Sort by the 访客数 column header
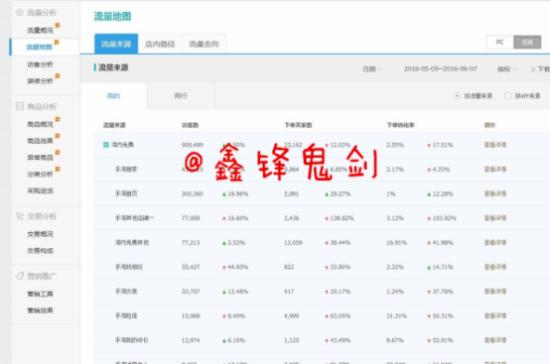Screen dimensions: 550x364 tap(190, 125)
